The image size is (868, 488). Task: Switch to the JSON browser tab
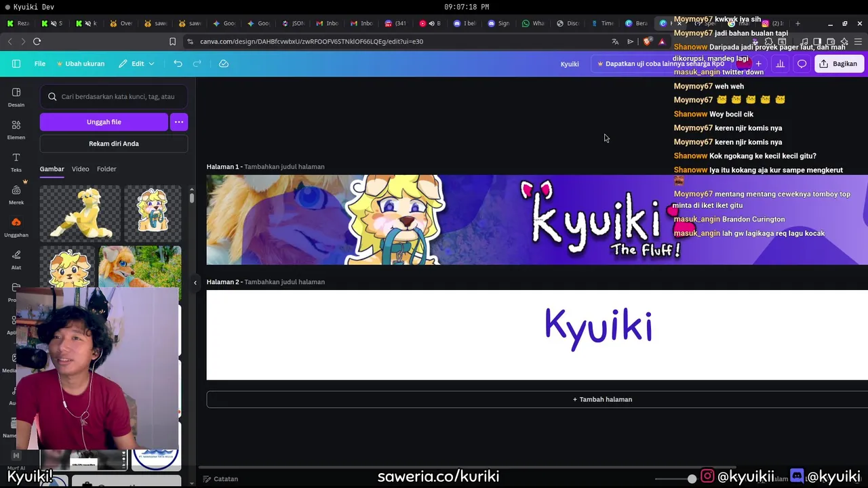click(293, 23)
